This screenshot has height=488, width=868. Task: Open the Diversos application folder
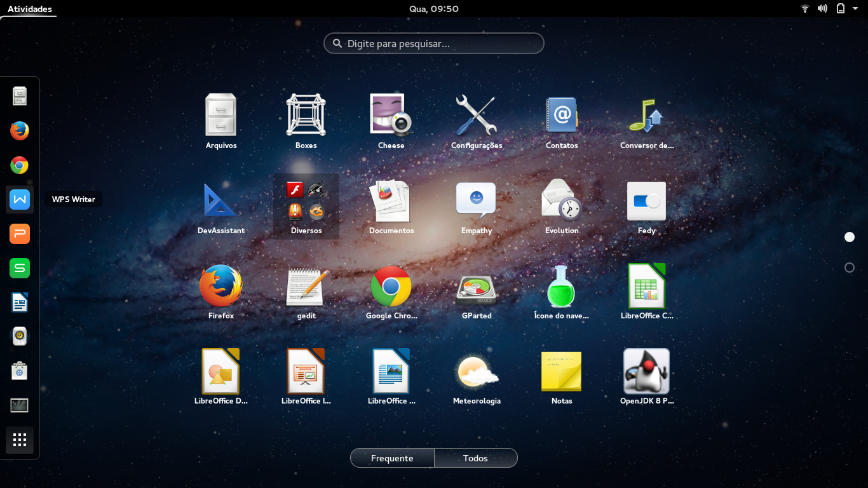coord(306,203)
